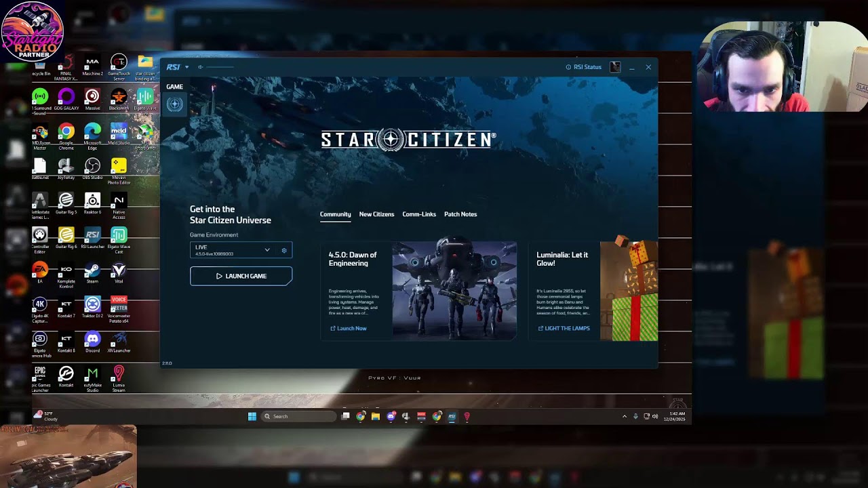Follow the Launch Now link
Screen dimensions: 868x488
(348, 328)
